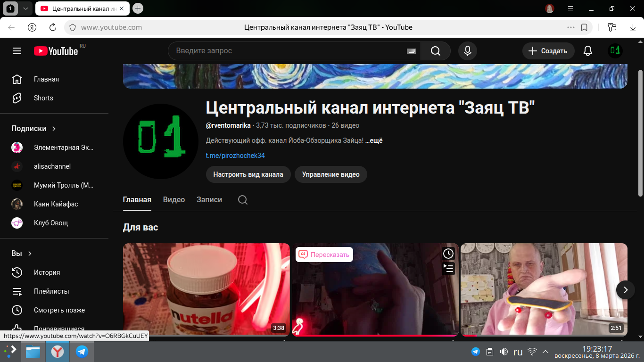
Task: Open the address bar three-dots menu
Action: coord(571,27)
